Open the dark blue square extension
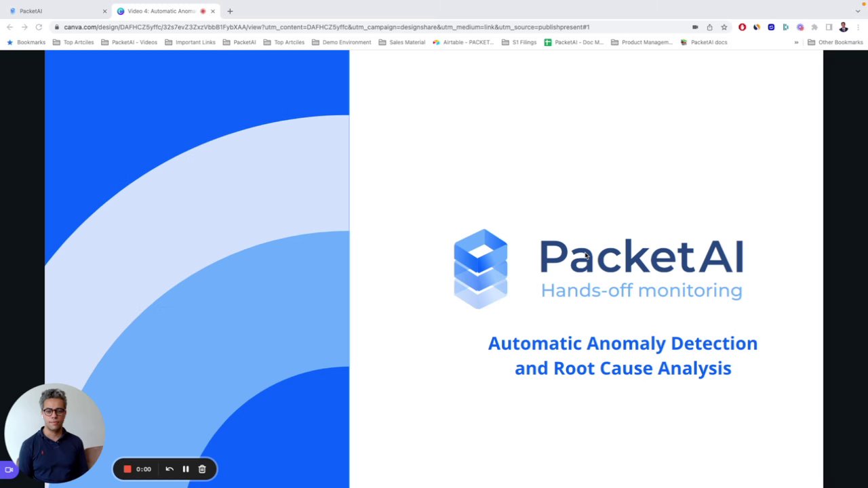This screenshot has height=488, width=868. point(771,27)
